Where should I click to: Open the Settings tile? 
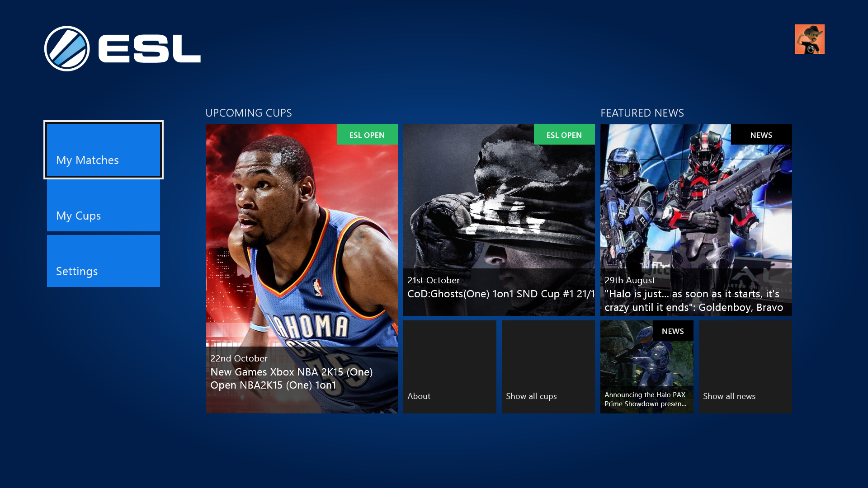[x=104, y=261]
